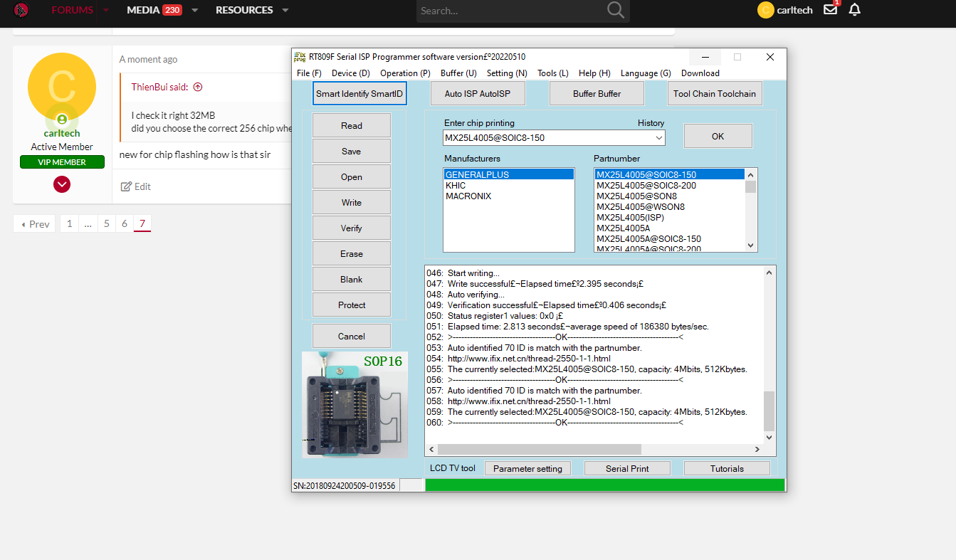956x560 pixels.
Task: Open the Operation (P) menu
Action: [x=405, y=73]
